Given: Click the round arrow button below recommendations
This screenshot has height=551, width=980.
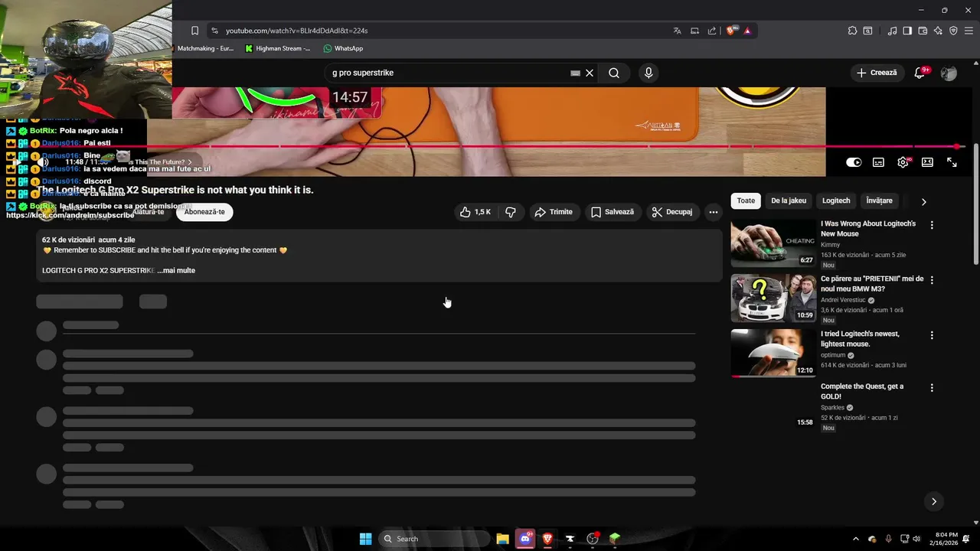Looking at the screenshot, I should pyautogui.click(x=933, y=501).
